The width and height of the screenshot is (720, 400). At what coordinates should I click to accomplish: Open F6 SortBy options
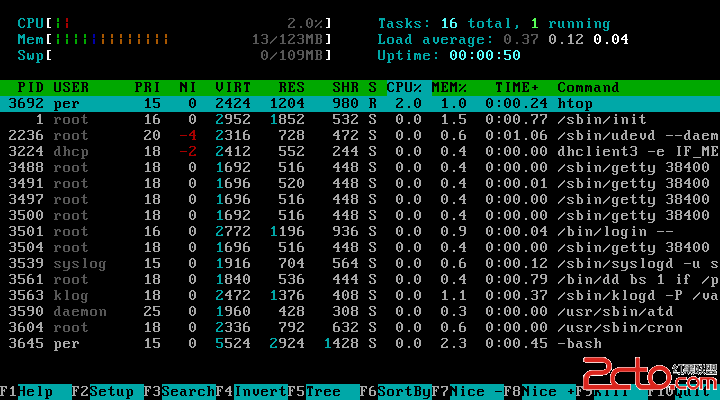click(396, 392)
